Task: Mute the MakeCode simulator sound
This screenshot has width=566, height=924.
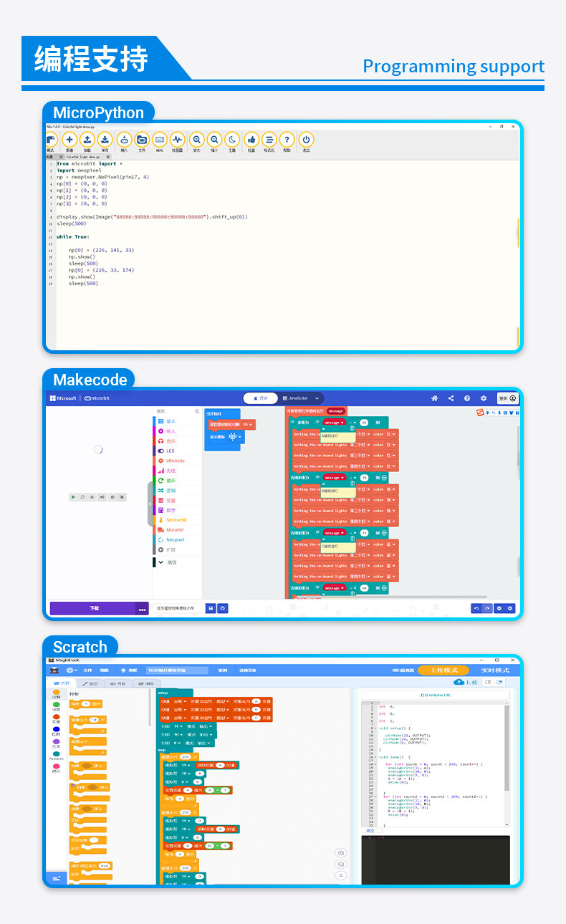Action: [102, 497]
